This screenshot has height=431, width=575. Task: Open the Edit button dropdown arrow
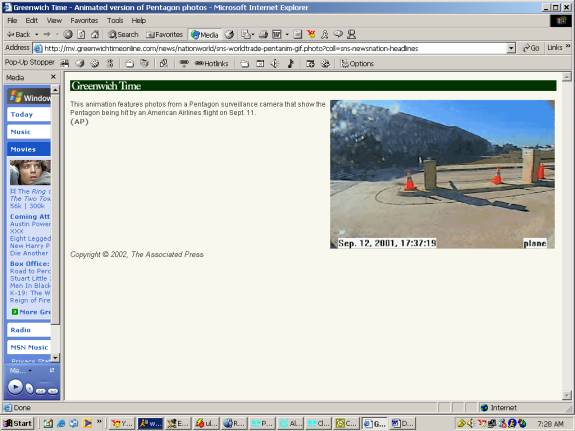[x=287, y=35]
